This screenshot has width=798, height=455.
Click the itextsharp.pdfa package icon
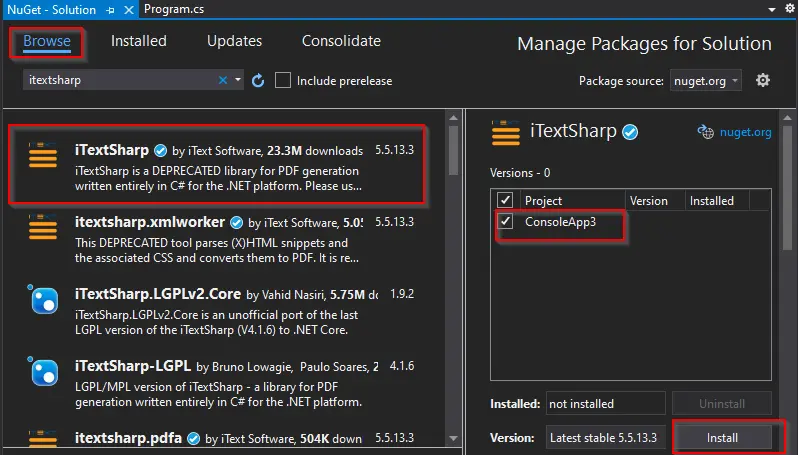[x=43, y=438]
